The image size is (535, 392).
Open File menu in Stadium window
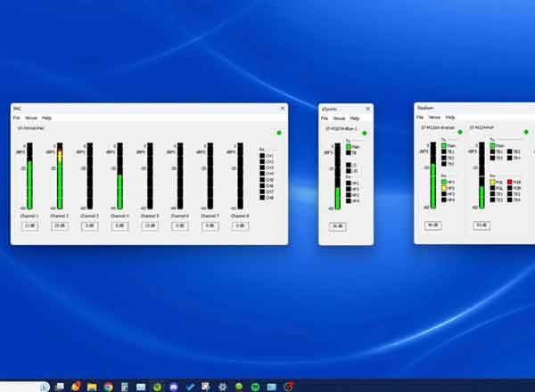pos(419,117)
